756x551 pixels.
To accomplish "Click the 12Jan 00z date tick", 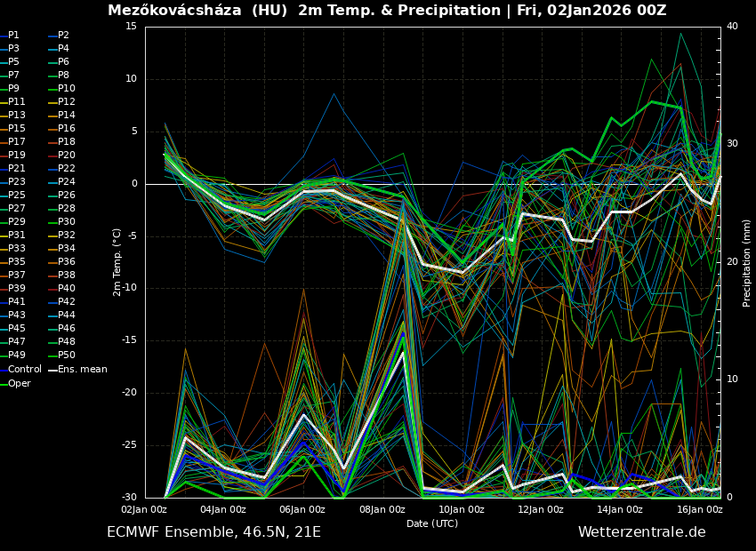I will tap(541, 509).
